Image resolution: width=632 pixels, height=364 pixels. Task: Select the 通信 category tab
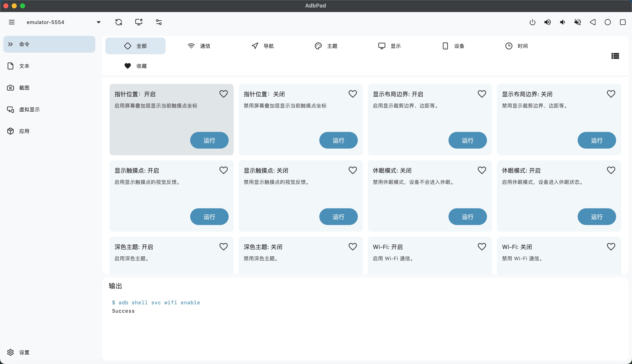(199, 46)
